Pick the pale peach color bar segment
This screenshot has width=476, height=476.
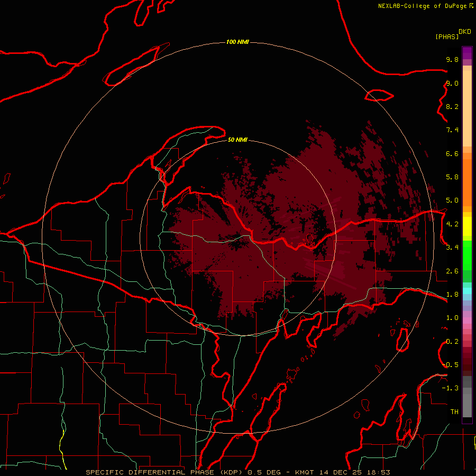click(467, 108)
